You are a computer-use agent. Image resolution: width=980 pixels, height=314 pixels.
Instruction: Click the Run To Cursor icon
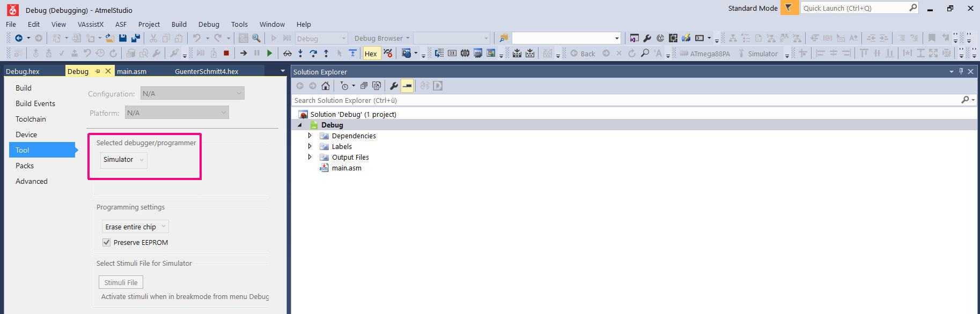[352, 53]
